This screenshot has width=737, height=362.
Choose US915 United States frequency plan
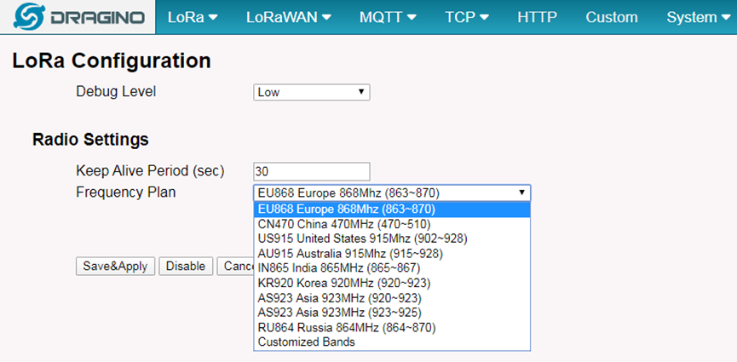392,239
